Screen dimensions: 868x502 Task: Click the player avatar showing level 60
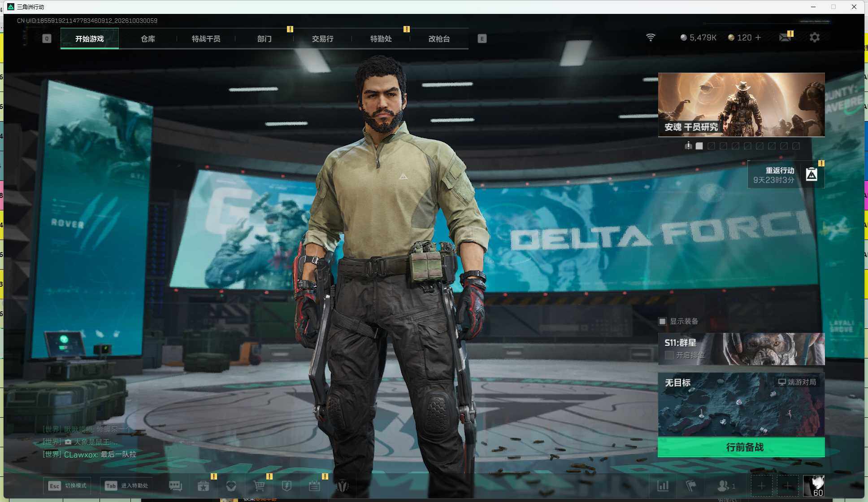tap(813, 486)
